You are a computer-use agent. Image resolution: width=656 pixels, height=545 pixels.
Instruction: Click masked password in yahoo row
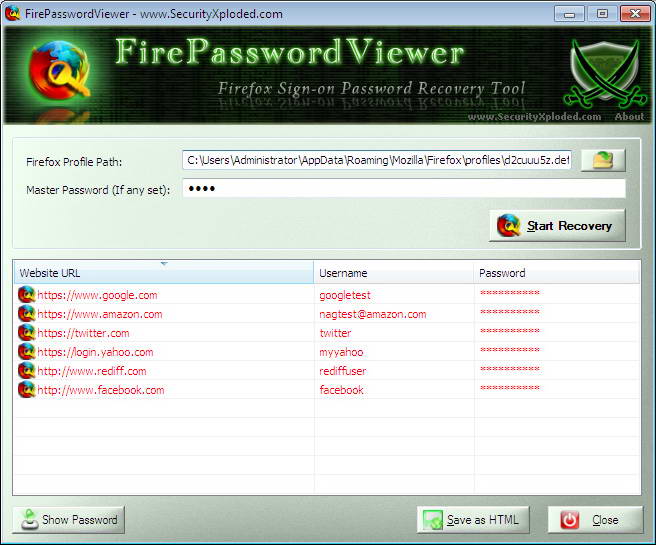click(510, 350)
